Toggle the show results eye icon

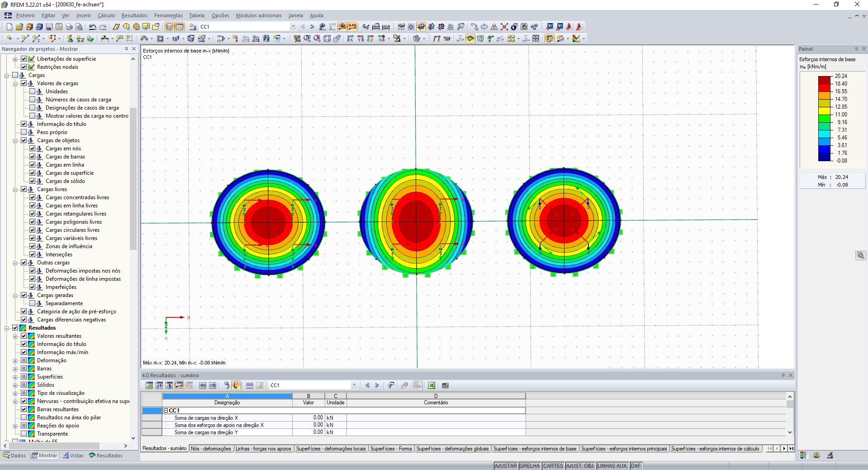pos(342,27)
